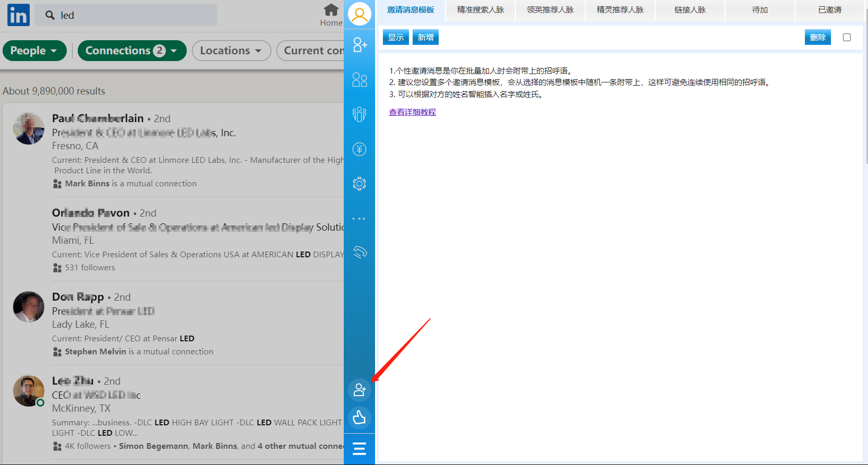
Task: Open the Connections filter dropdown
Action: tap(132, 51)
